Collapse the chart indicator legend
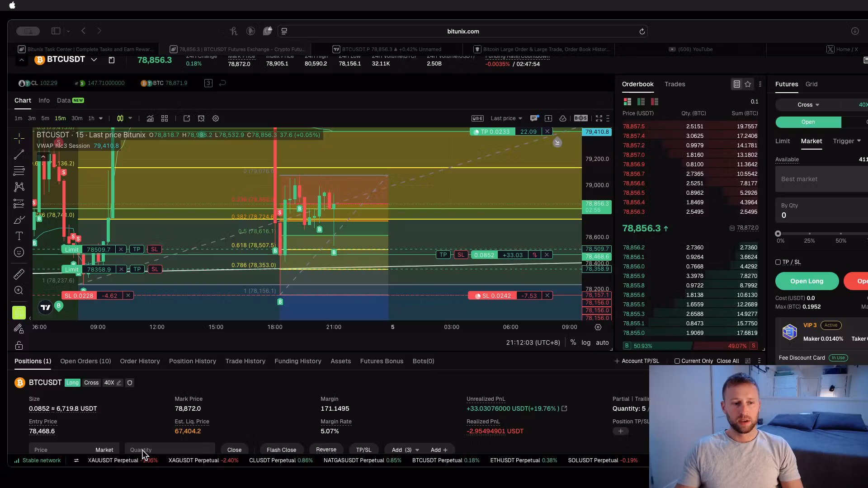Screen dimensions: 868x488 pyautogui.click(x=43, y=157)
